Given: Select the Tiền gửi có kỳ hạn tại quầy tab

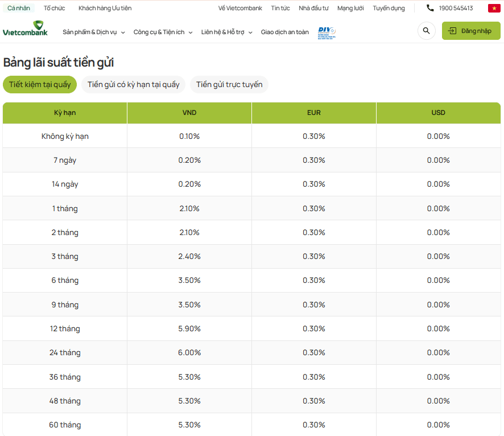Looking at the screenshot, I should 133,85.
